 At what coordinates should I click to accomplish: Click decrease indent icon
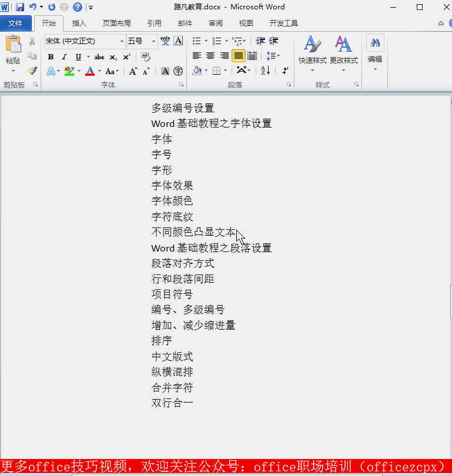(x=260, y=41)
